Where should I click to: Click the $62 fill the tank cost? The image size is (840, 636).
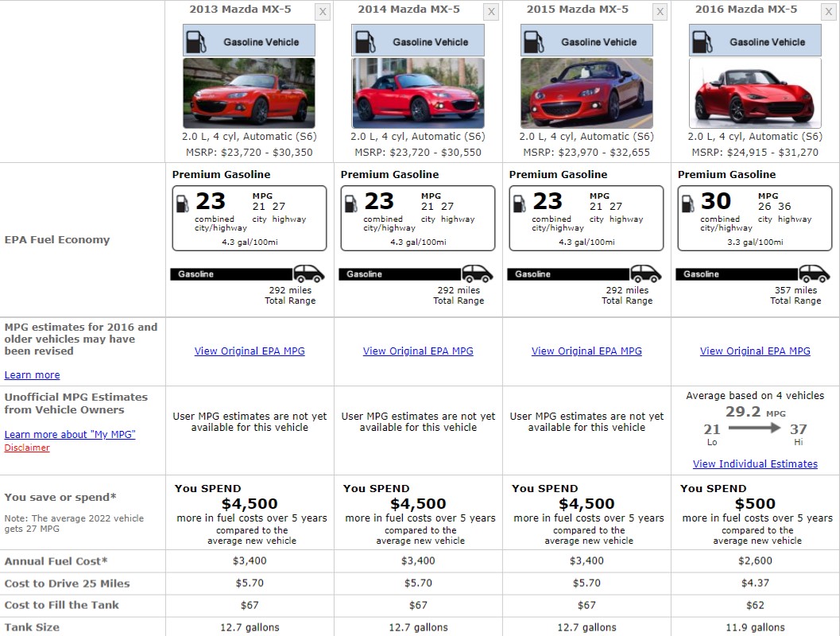coord(755,605)
